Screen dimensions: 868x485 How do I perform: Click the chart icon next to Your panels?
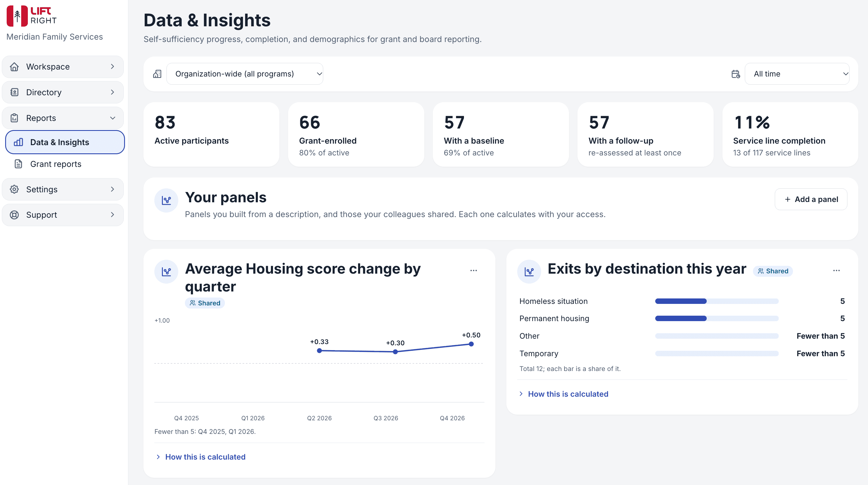[x=166, y=200]
